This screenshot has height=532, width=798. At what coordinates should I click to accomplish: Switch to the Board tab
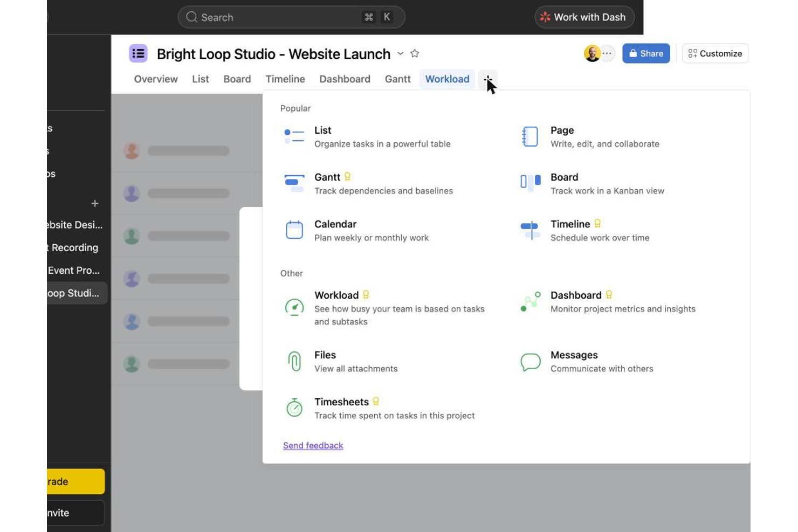[x=237, y=79]
